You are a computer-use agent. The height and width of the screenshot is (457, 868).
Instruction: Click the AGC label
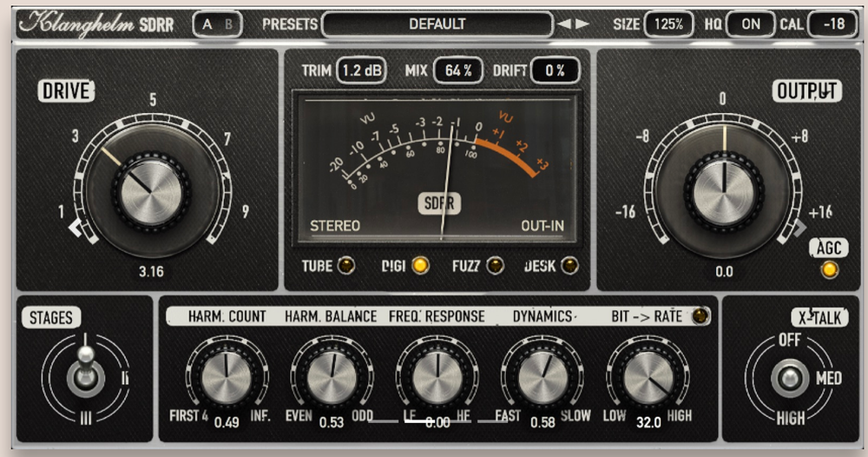tap(829, 248)
